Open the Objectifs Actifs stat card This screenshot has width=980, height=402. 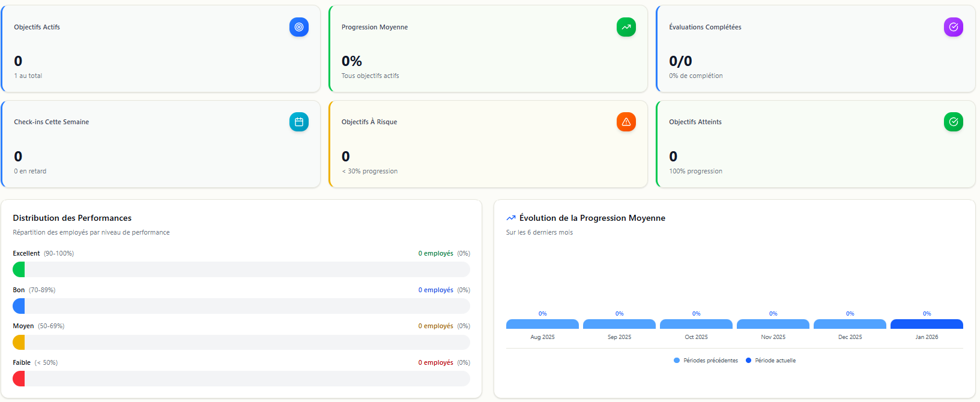point(160,49)
